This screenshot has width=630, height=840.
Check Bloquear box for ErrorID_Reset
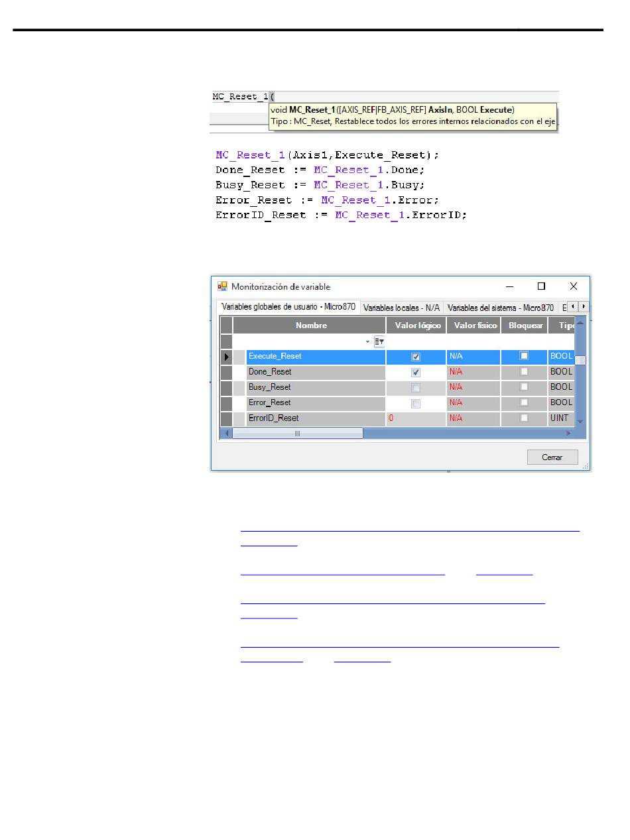(x=524, y=418)
